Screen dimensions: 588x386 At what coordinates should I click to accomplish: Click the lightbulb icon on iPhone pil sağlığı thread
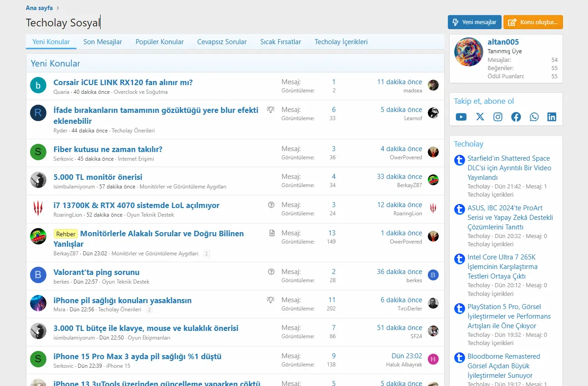point(271,300)
